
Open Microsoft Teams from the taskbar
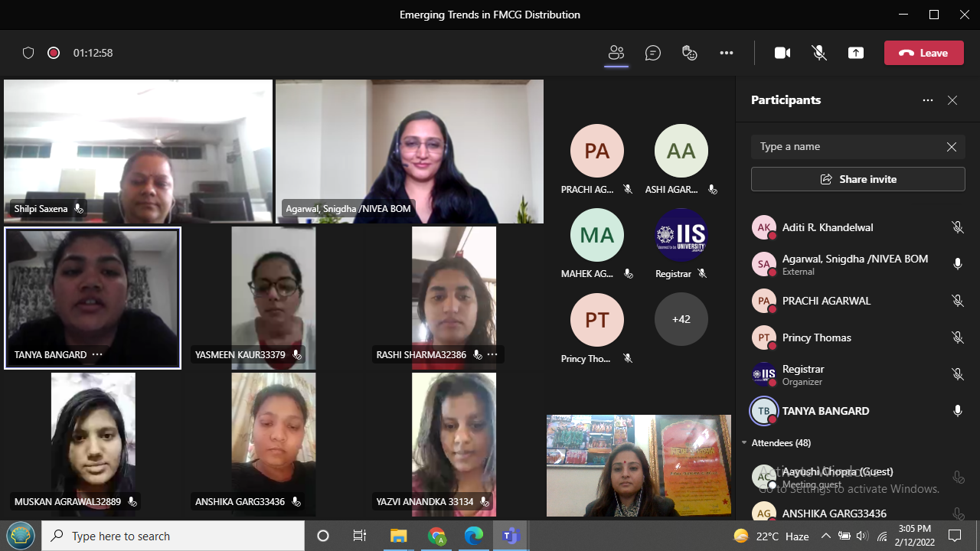(x=511, y=536)
